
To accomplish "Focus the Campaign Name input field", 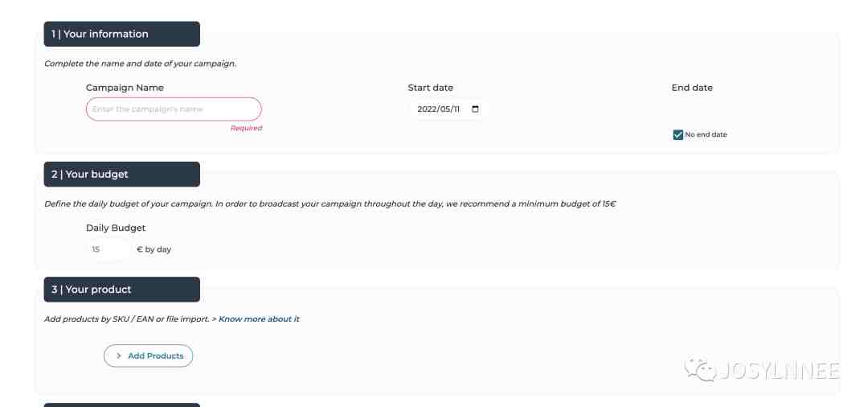I will [x=174, y=109].
